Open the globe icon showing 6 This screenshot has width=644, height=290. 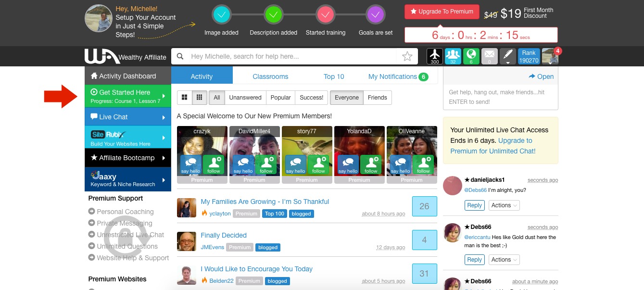point(471,56)
